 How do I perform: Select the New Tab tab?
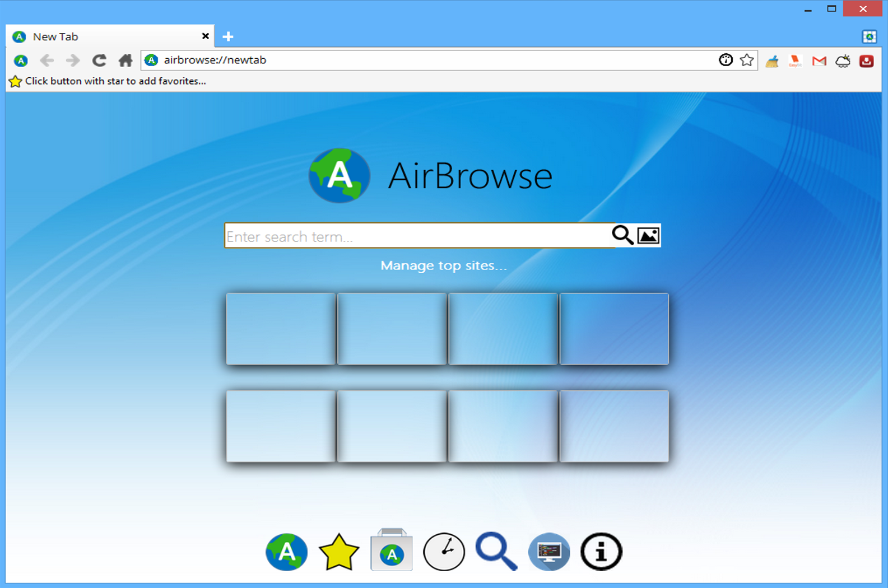click(x=110, y=36)
